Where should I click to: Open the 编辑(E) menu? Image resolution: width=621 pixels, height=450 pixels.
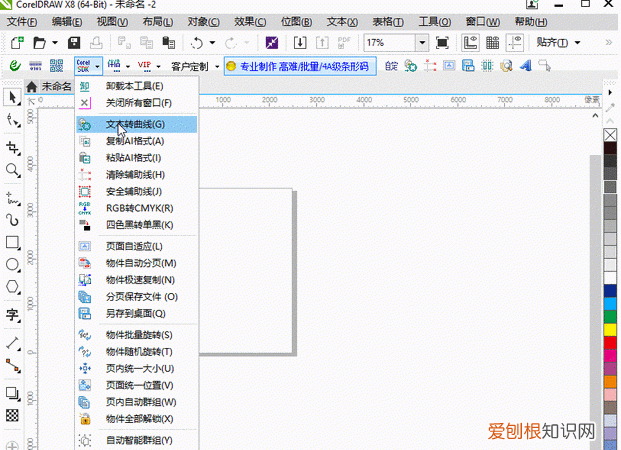click(67, 22)
